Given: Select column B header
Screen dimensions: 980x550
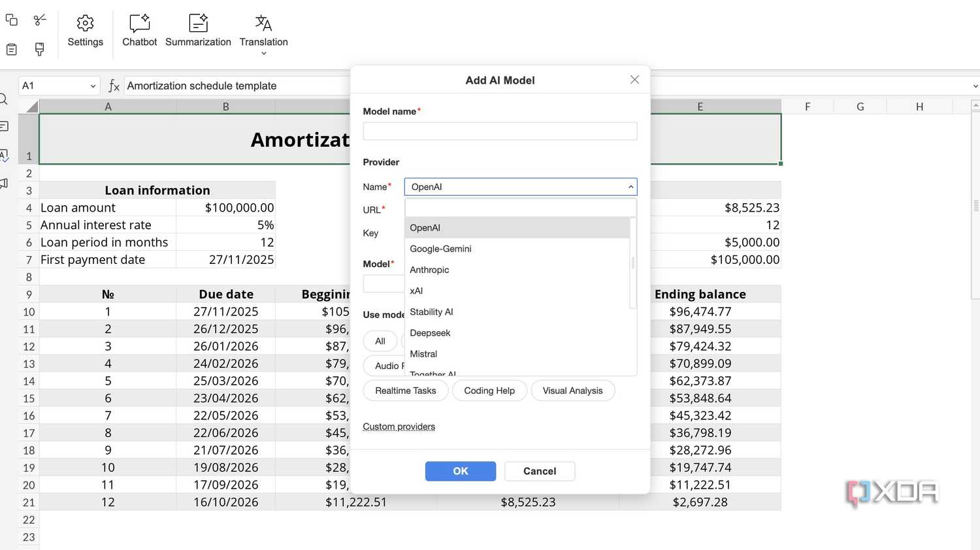Looking at the screenshot, I should point(226,106).
